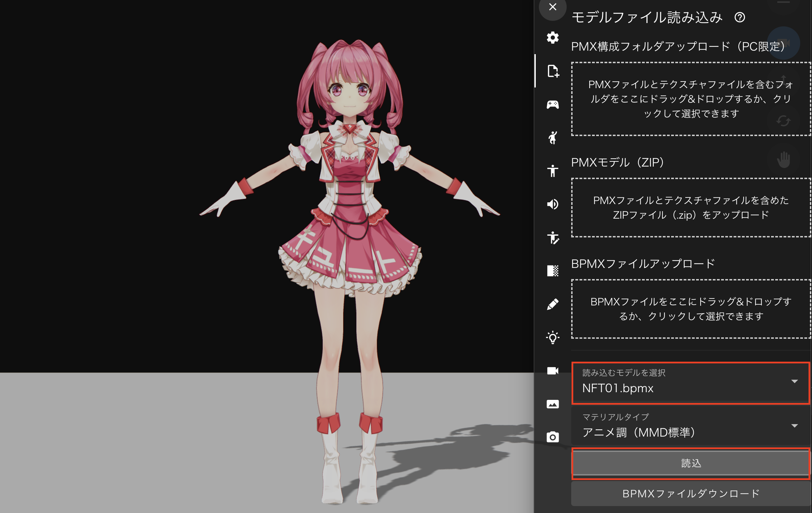Open the lightbulb lighting settings
Viewport: 812px width, 513px height.
coord(552,337)
